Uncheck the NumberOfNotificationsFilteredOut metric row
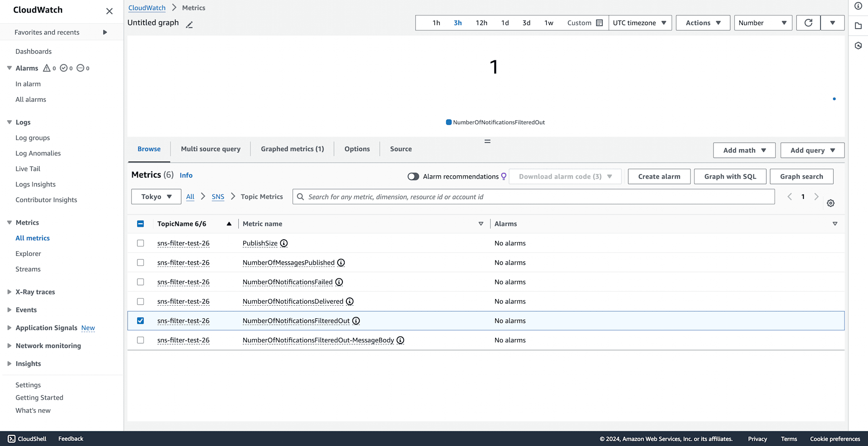Viewport: 868px width, 446px height. coord(140,321)
